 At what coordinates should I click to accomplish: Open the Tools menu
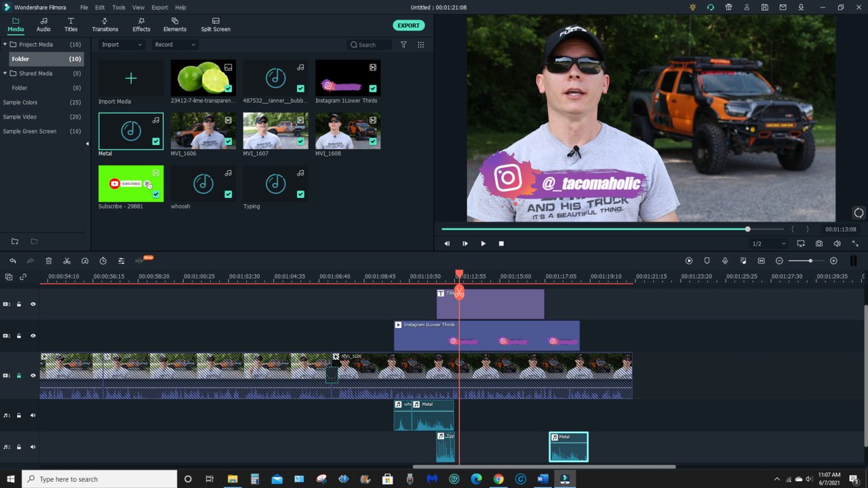(x=119, y=7)
